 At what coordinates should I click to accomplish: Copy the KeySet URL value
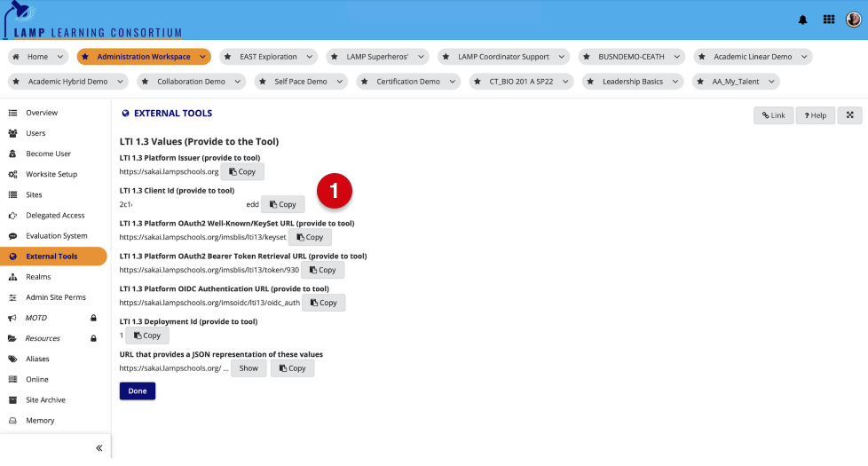tap(310, 237)
